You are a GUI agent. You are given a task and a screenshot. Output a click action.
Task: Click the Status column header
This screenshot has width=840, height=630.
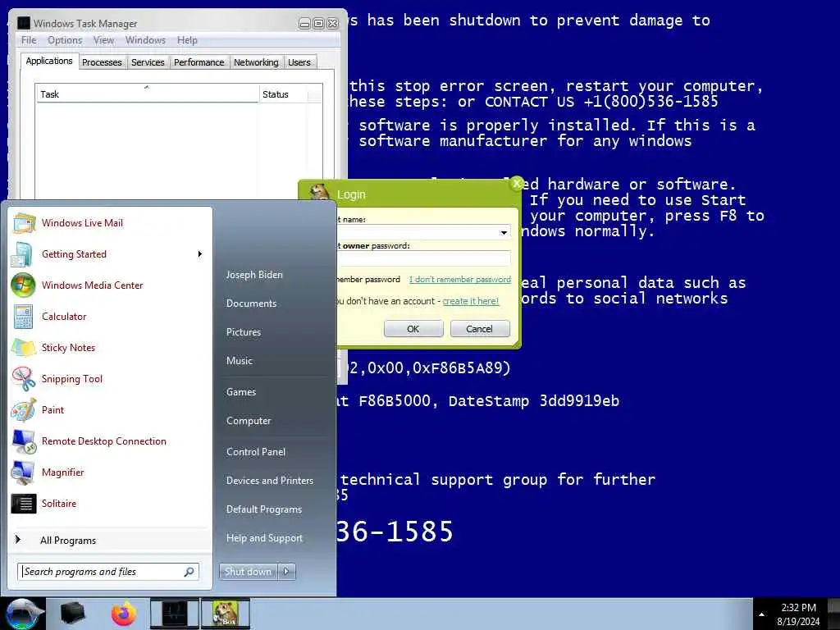[x=284, y=94]
